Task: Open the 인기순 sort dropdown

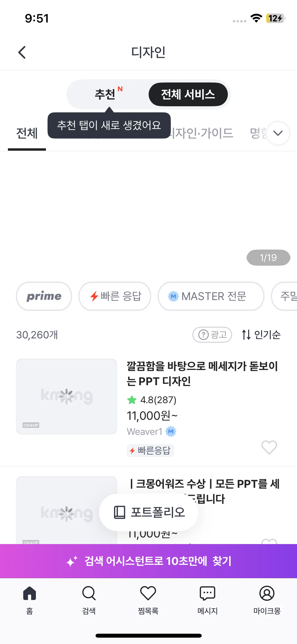Action: tap(261, 335)
